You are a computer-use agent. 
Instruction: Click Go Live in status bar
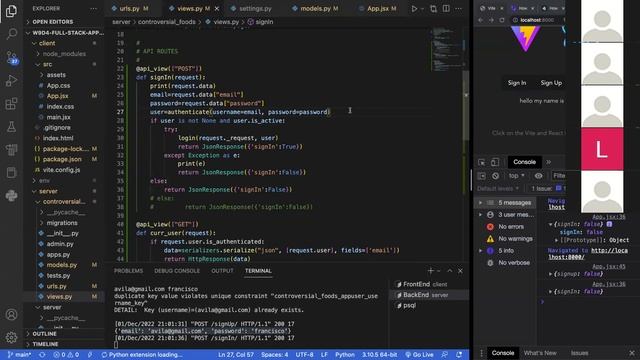point(419,355)
